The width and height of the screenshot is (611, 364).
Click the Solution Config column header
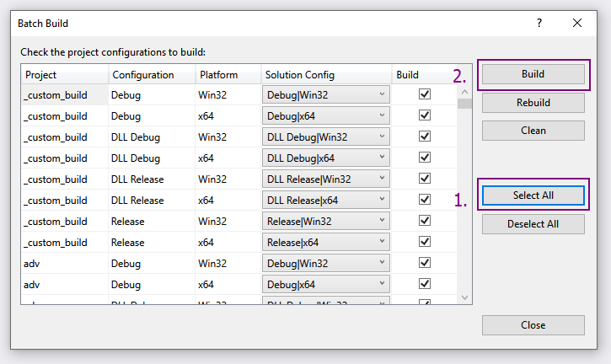point(326,75)
